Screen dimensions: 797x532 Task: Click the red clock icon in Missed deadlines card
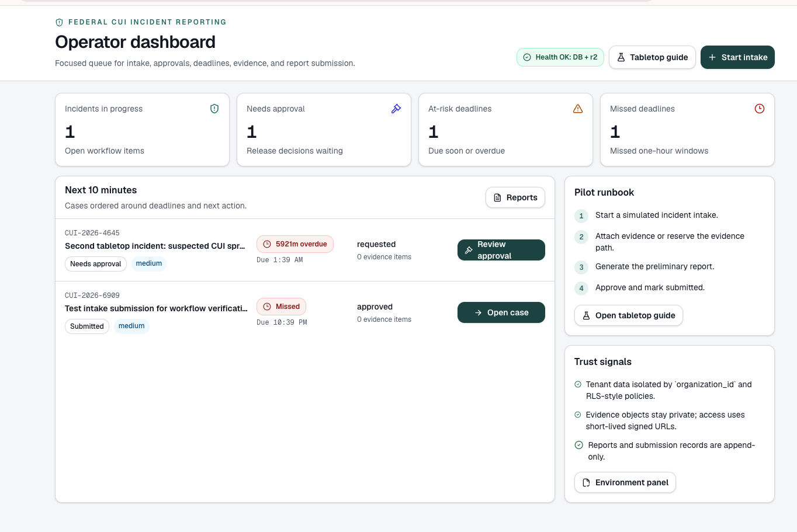click(x=760, y=109)
